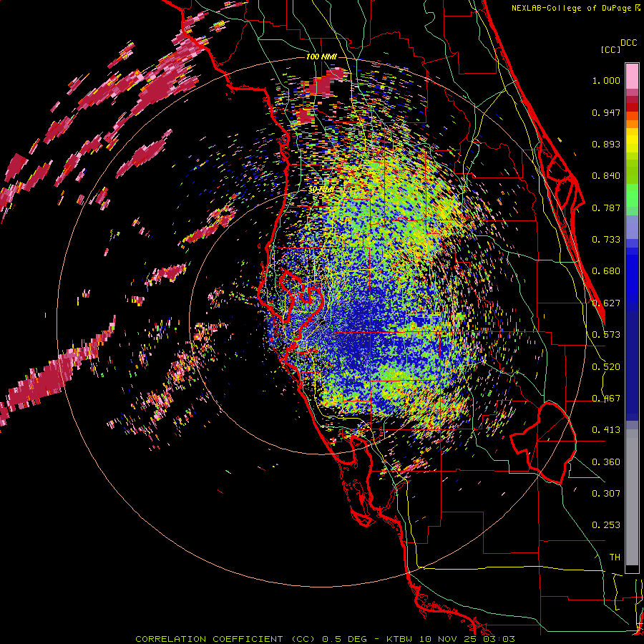Click the 0.840 scale value

click(x=606, y=176)
